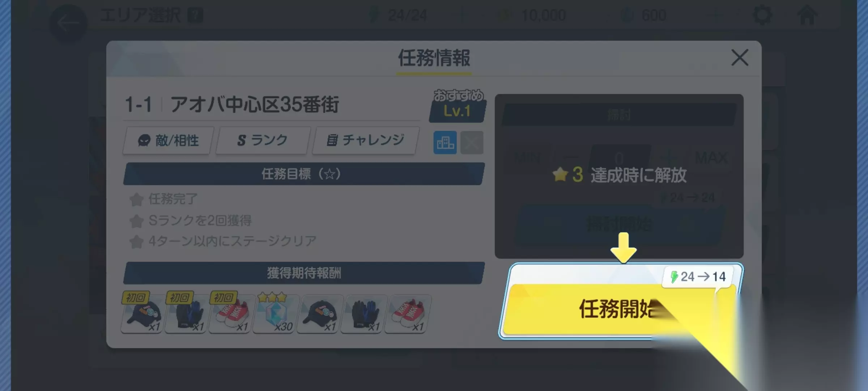Image resolution: width=868 pixels, height=391 pixels.
Task: Click the help question mark beside エリア選択
Action: click(x=195, y=16)
